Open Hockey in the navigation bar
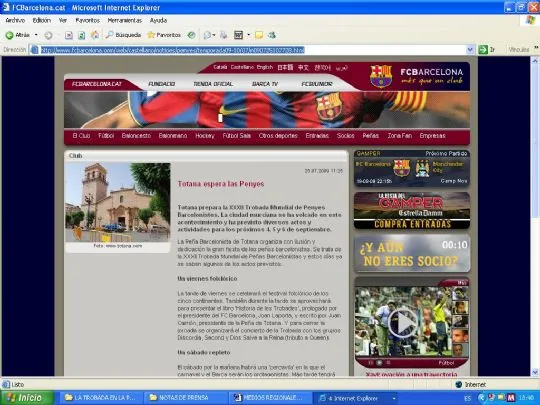The width and height of the screenshot is (540, 405). pos(205,136)
